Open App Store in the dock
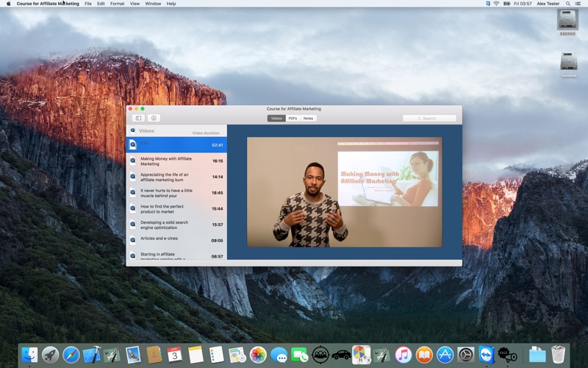This screenshot has height=368, width=588. [x=445, y=355]
